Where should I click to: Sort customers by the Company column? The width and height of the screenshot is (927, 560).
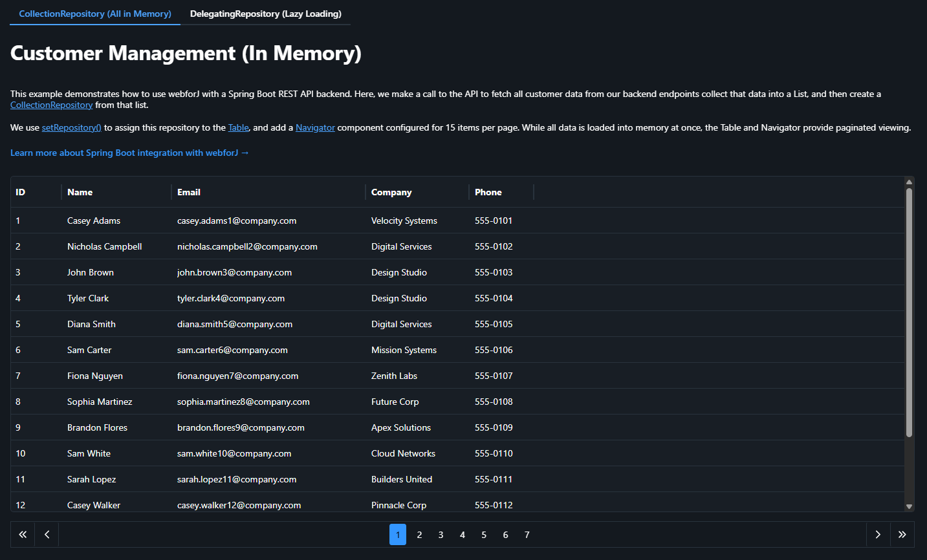click(391, 192)
